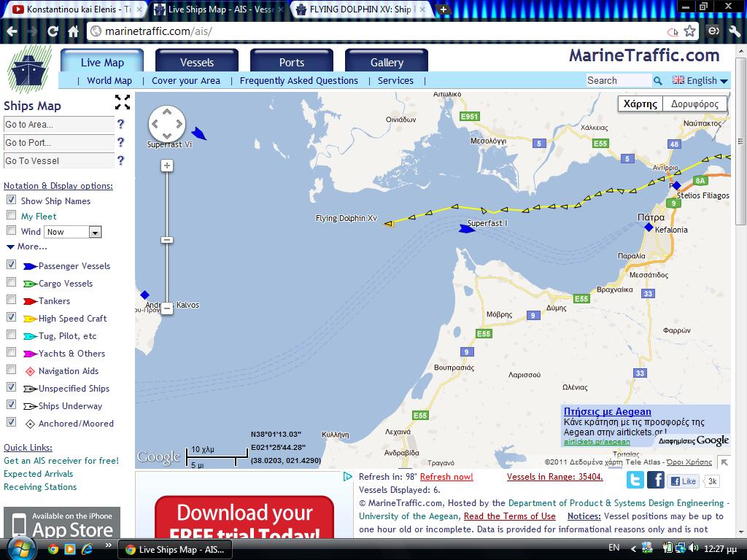
Task: Open the Ports tab
Action: click(x=292, y=62)
